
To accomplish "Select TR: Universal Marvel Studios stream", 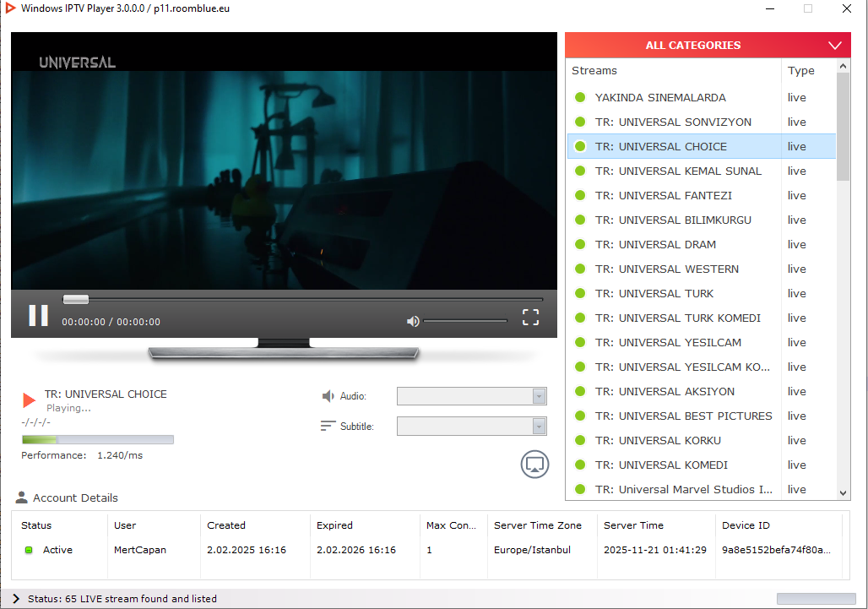I will 702,489.
